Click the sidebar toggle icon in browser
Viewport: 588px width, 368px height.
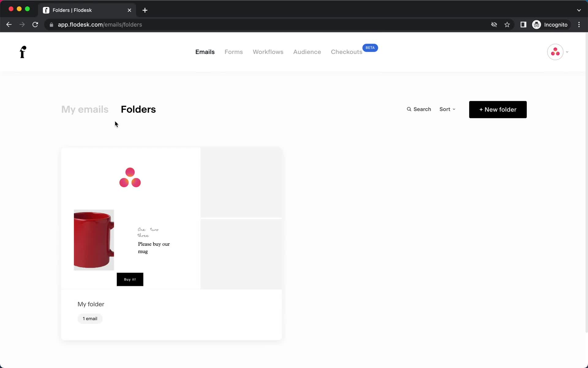(x=524, y=25)
